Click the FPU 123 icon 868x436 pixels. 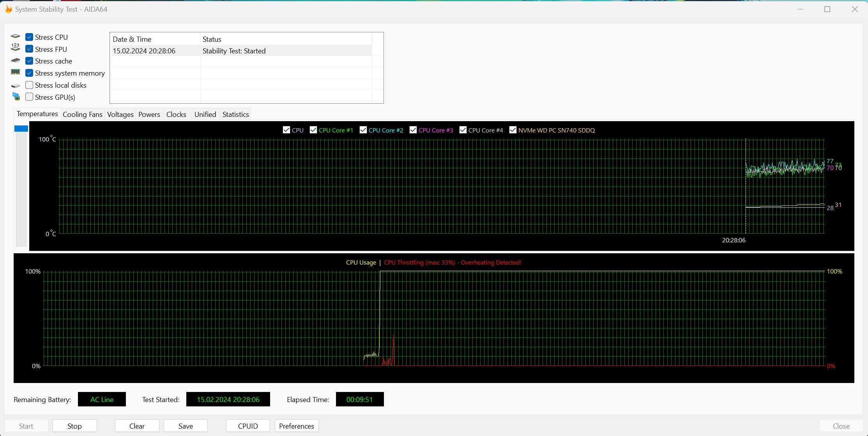point(15,48)
